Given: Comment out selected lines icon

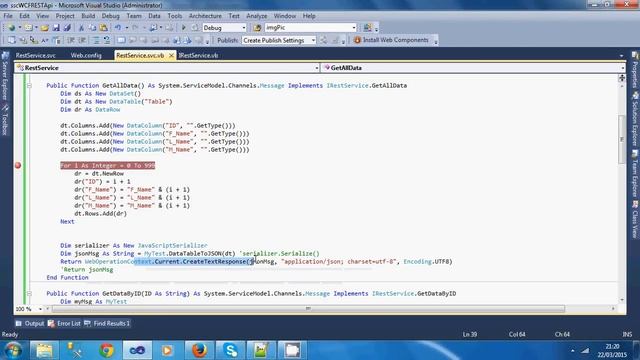Looking at the screenshot, I should (96, 40).
